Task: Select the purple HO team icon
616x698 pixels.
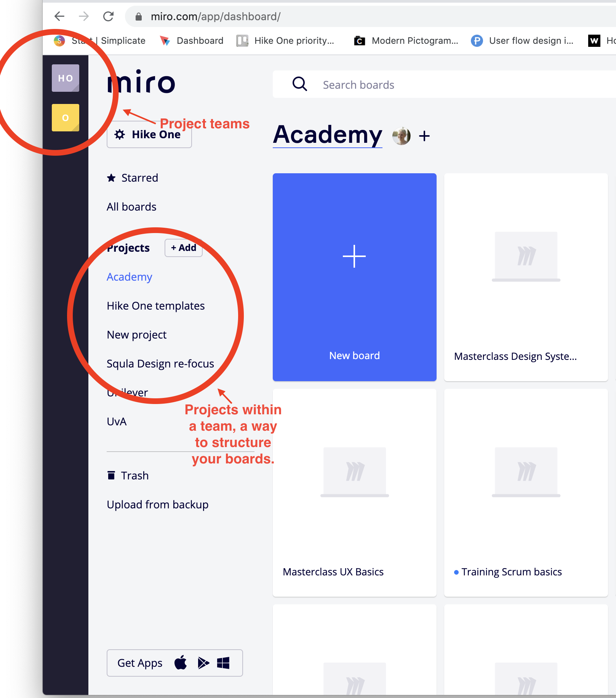Action: [65, 78]
